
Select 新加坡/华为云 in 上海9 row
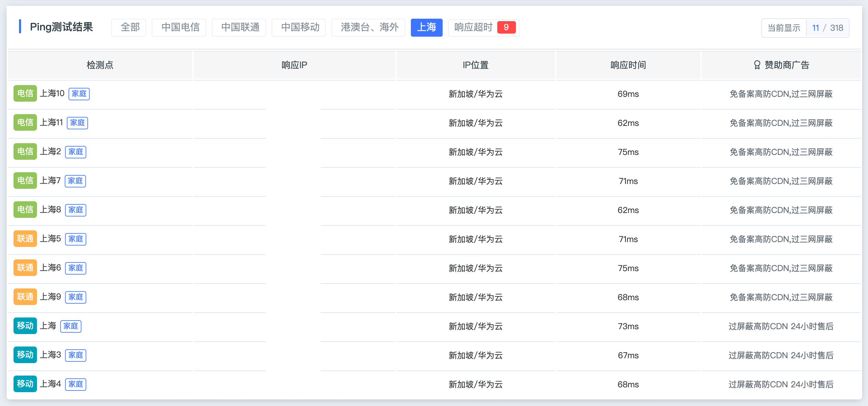tap(476, 297)
